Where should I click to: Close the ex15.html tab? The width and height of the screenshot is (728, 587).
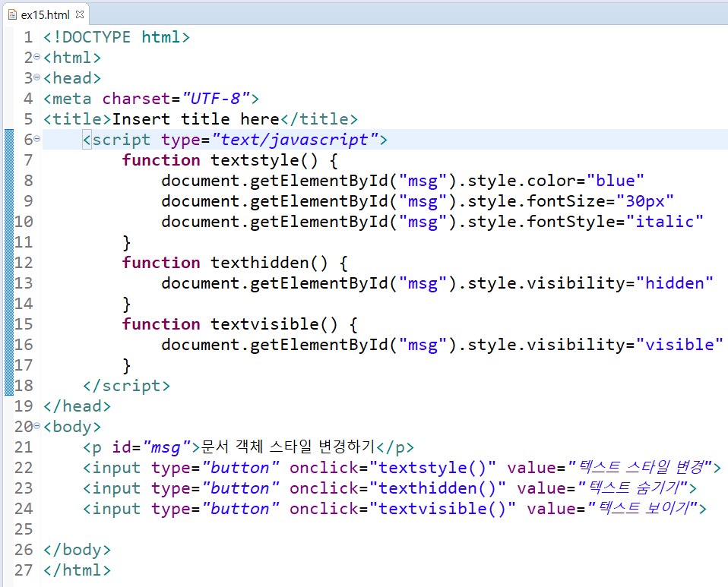tap(80, 14)
